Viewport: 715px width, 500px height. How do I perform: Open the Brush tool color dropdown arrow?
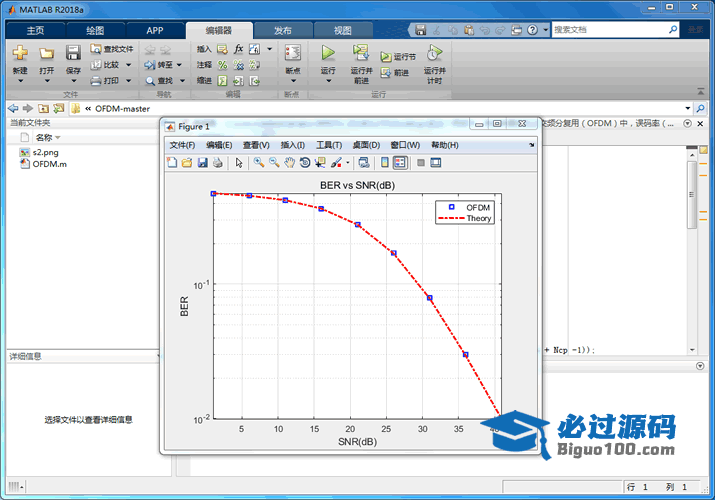pyautogui.click(x=348, y=163)
